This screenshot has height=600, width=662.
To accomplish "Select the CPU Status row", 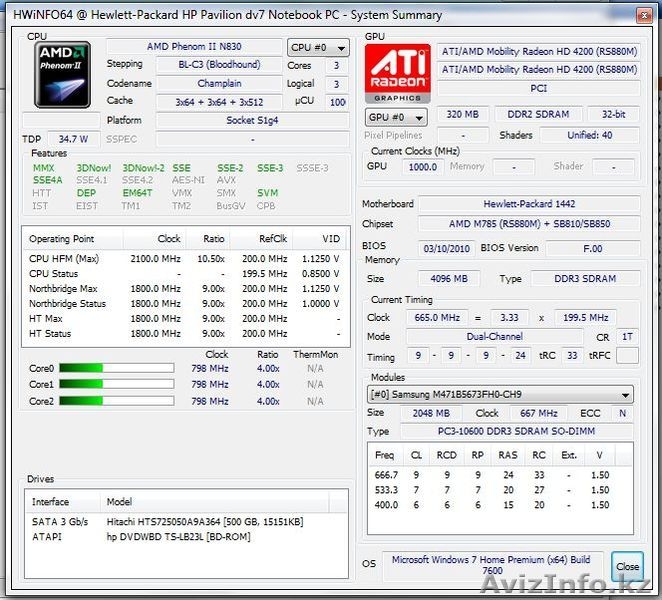I will pos(185,274).
